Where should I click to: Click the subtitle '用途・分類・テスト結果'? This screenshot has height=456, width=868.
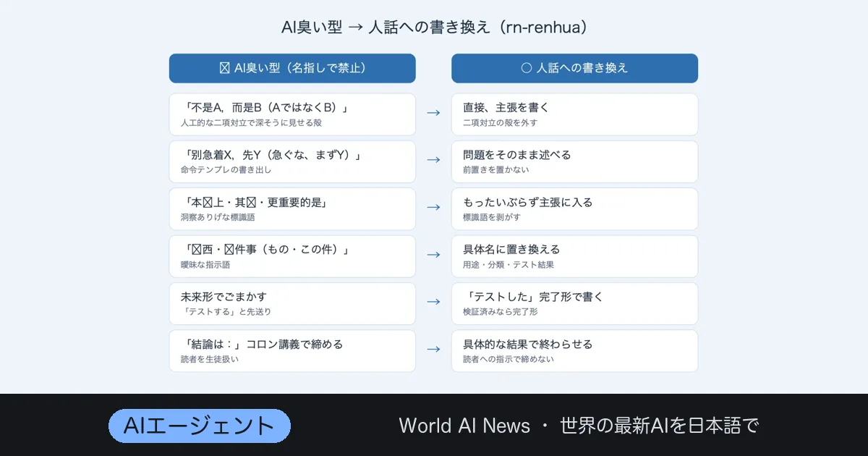(509, 265)
